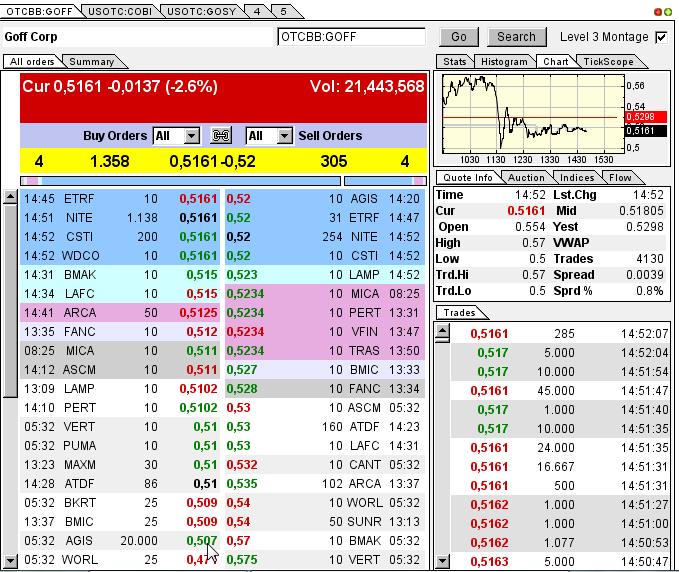Select the AGIS 20.000 buy order row
This screenshot has height=572, width=679.
[x=120, y=540]
